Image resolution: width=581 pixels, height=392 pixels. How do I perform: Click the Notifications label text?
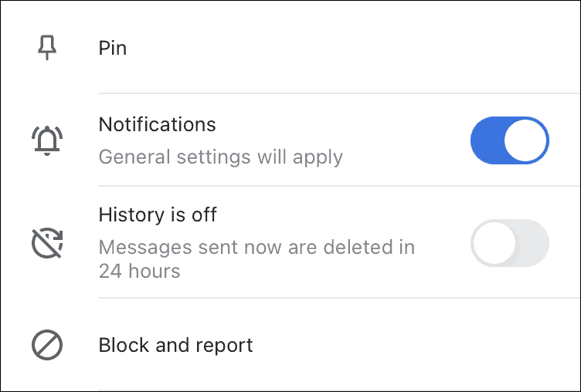[x=157, y=124]
